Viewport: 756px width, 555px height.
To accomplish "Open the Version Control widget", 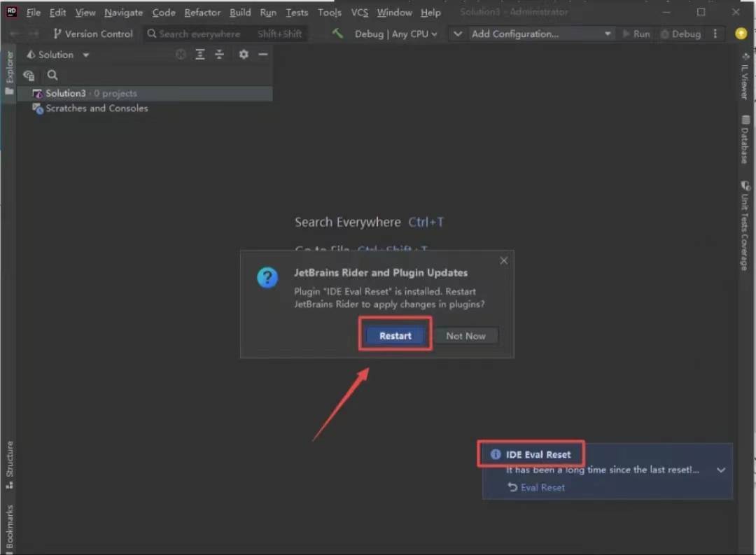I will click(x=92, y=34).
